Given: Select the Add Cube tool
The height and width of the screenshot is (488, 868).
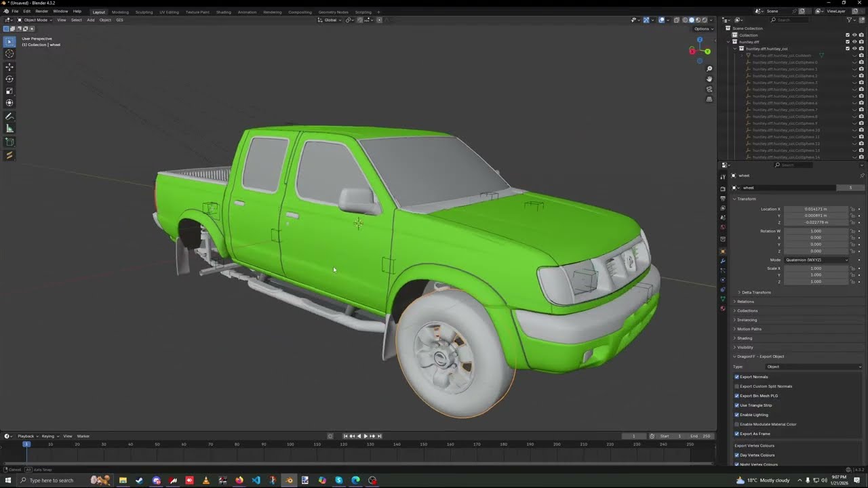Looking at the screenshot, I should coord(9,142).
